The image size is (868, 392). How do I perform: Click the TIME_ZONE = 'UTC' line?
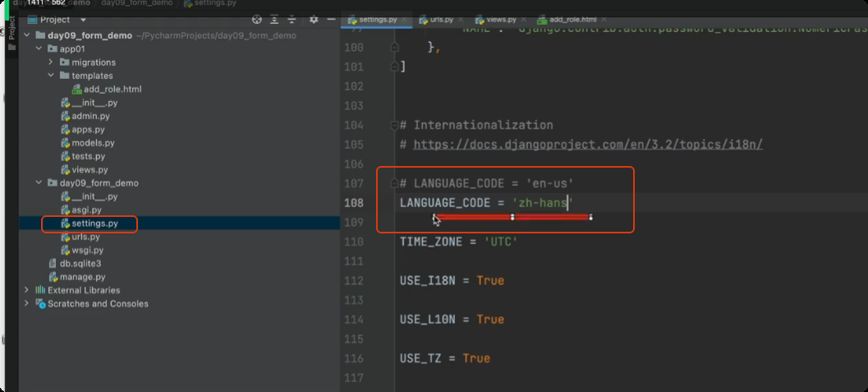click(x=458, y=242)
